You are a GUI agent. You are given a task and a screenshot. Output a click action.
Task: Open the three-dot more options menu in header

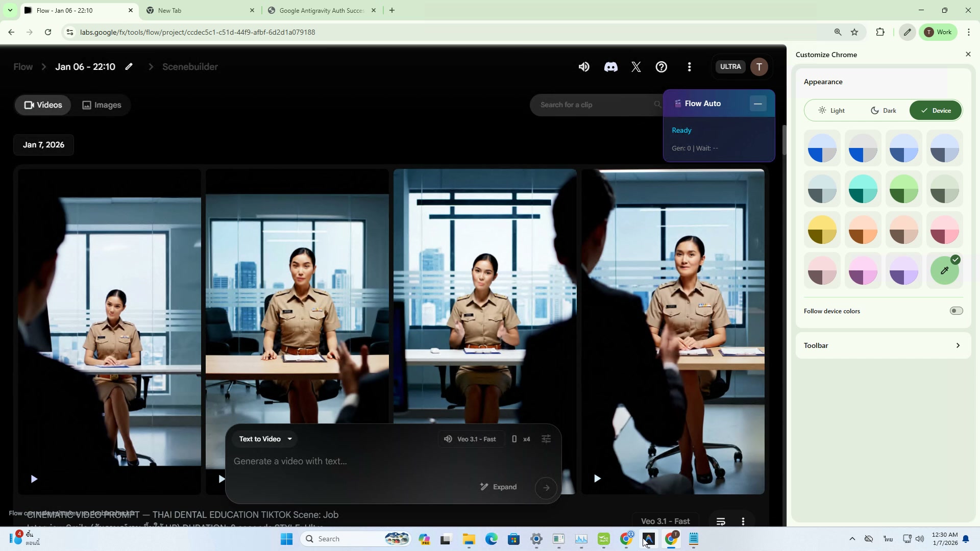[690, 67]
